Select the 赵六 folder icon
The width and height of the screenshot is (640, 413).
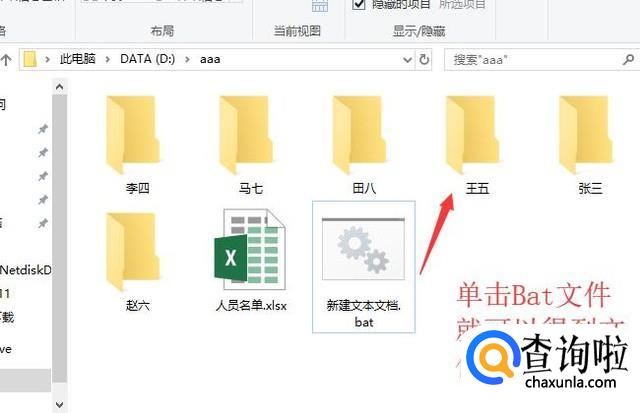click(x=133, y=252)
